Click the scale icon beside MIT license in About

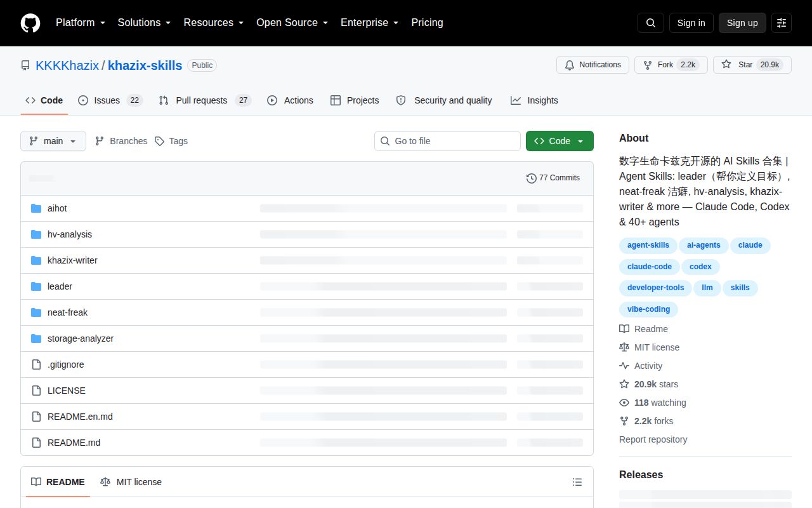click(x=624, y=347)
